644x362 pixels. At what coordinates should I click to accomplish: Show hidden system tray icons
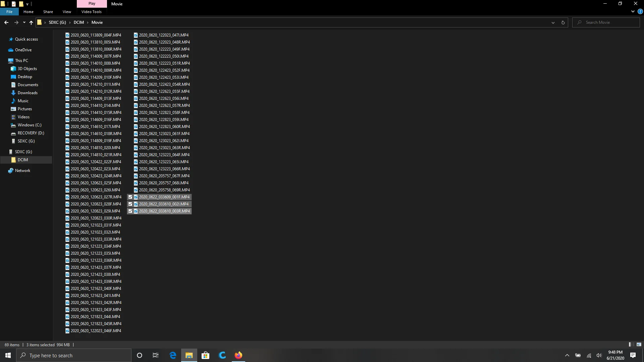(x=567, y=355)
